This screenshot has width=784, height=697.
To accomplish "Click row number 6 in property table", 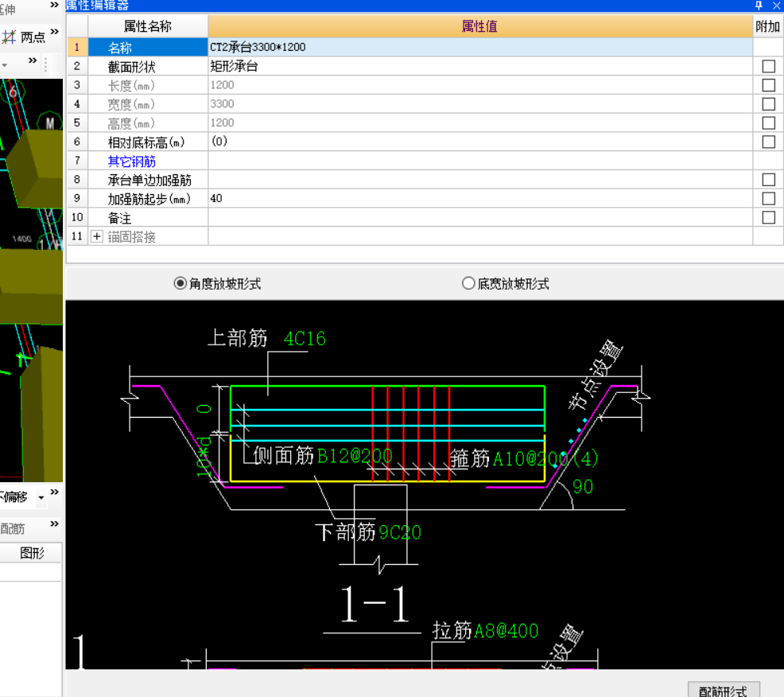I will [77, 142].
